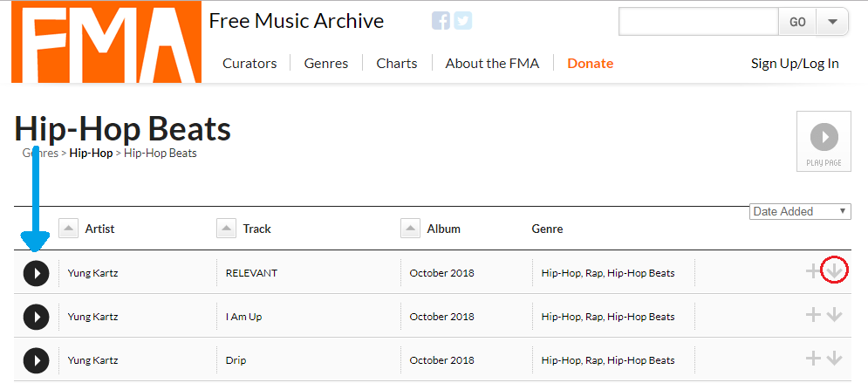Download the RELEVANT track using the arrow icon
The image size is (868, 383).
pos(834,270)
